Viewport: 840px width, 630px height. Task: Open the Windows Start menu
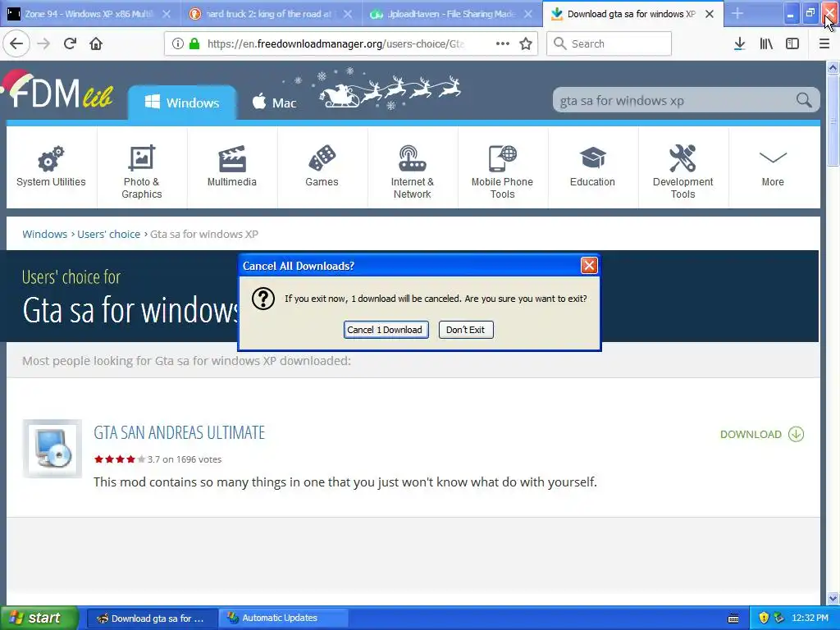click(39, 618)
